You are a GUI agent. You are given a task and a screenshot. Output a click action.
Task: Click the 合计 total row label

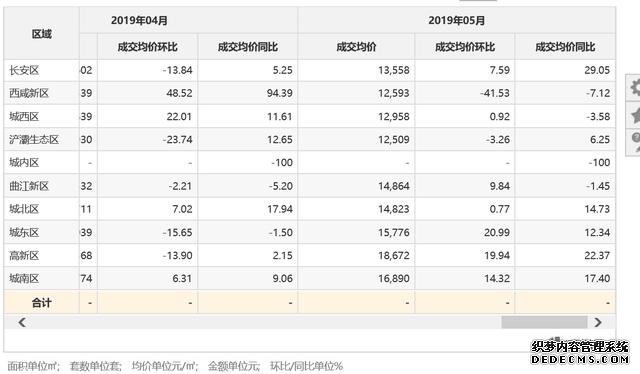point(42,303)
